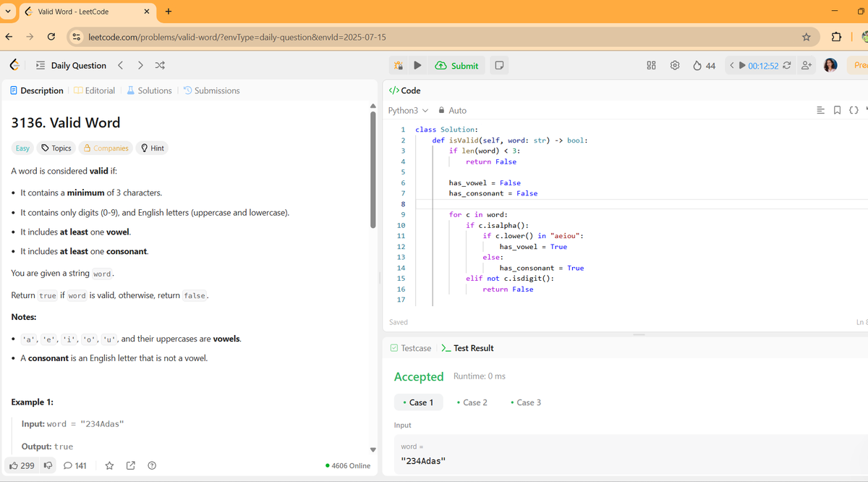868x482 pixels.
Task: Click the "return False" on line 16
Action: 508,289
